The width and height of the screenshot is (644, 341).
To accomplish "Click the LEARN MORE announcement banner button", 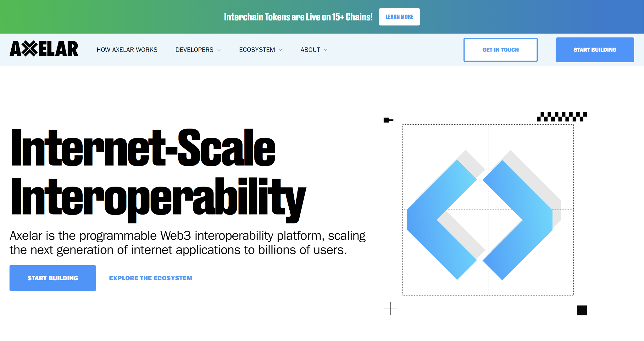I will (400, 17).
